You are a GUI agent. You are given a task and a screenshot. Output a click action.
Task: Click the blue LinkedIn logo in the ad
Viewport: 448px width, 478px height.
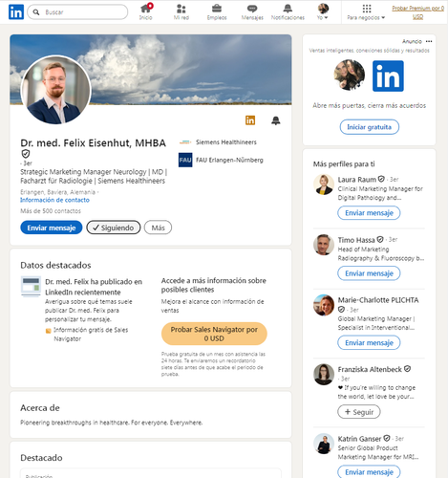click(x=388, y=76)
